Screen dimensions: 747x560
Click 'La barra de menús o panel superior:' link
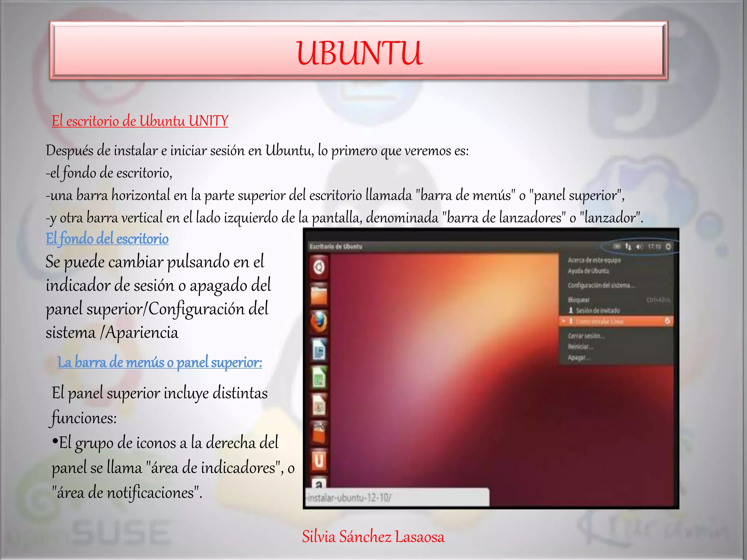(x=160, y=362)
